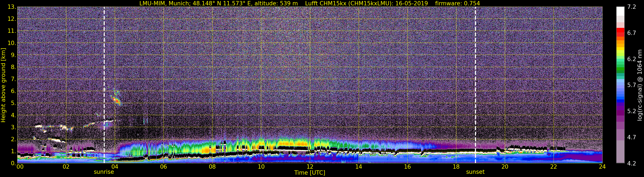This screenshot has width=644, height=177.
Task: Click the height-axis tick label '2.'
Action: pos(13,139)
